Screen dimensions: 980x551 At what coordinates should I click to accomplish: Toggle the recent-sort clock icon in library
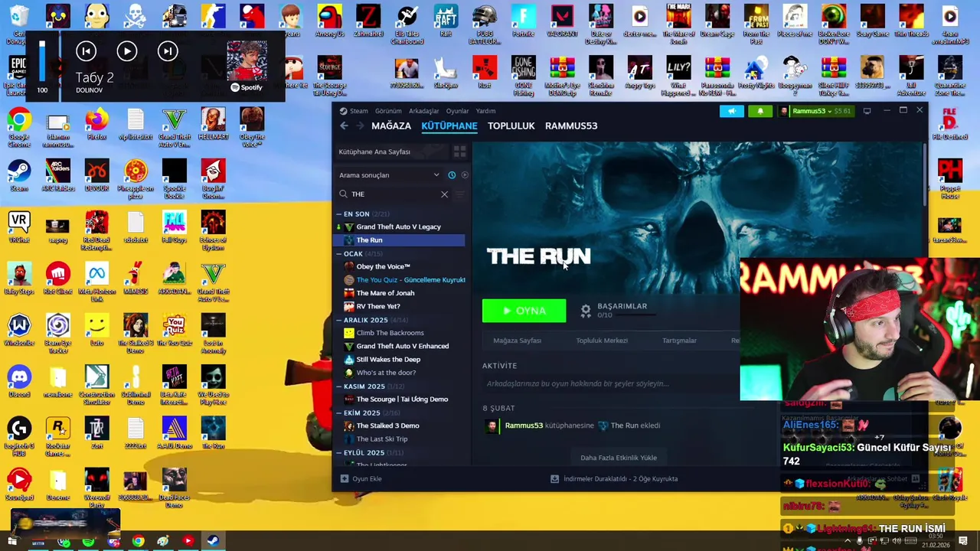pos(452,175)
